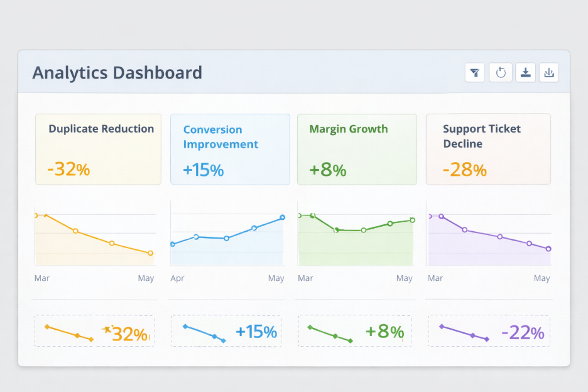The width and height of the screenshot is (588, 392).
Task: Click the Analytics Dashboard title
Action: 117,73
